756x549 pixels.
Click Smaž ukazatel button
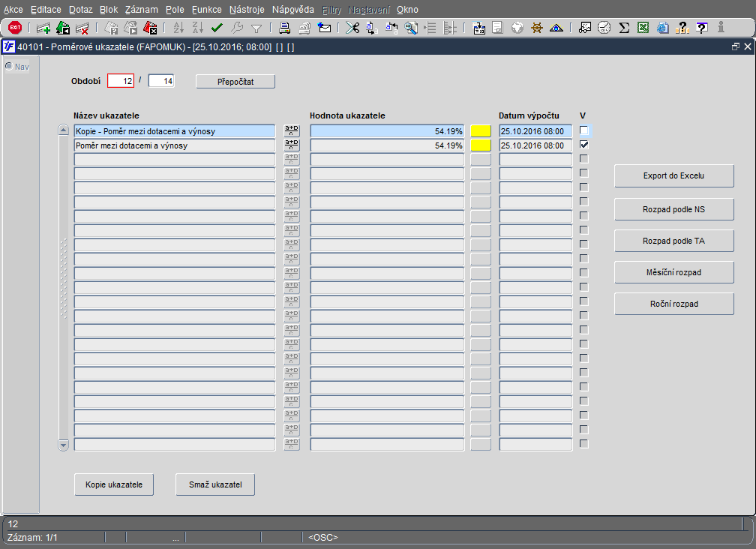tap(215, 484)
